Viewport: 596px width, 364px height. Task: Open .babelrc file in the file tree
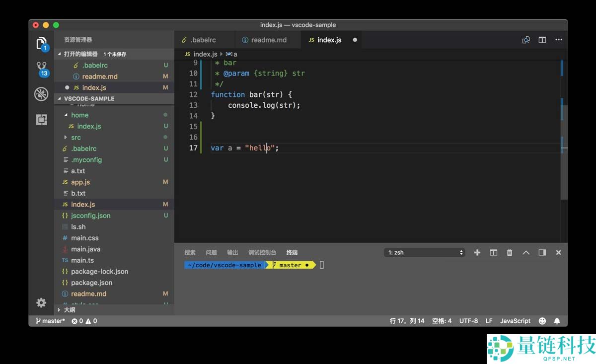[114, 148]
